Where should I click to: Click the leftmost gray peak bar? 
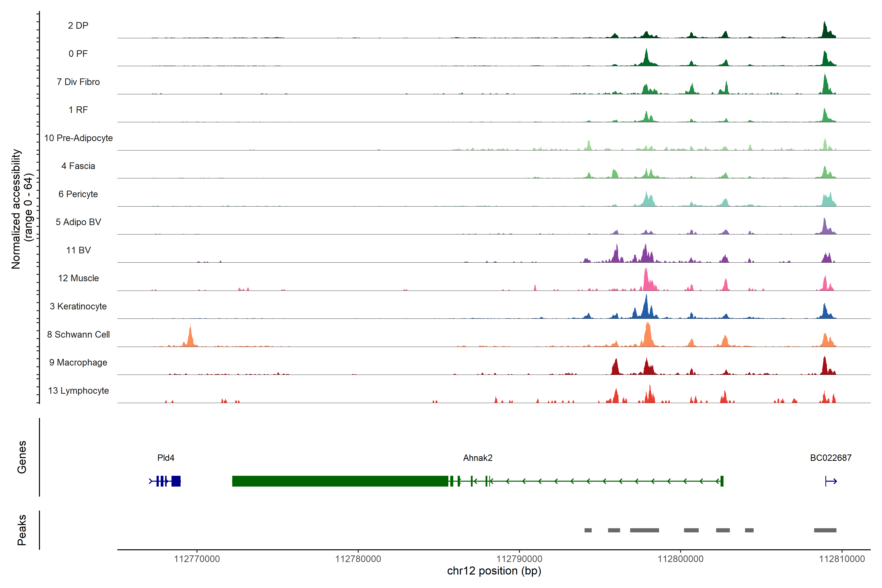coord(588,530)
